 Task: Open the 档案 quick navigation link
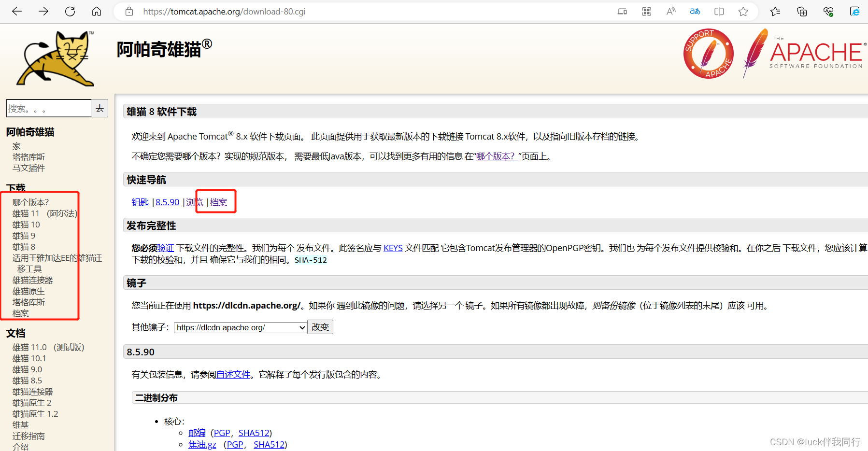[x=218, y=202]
